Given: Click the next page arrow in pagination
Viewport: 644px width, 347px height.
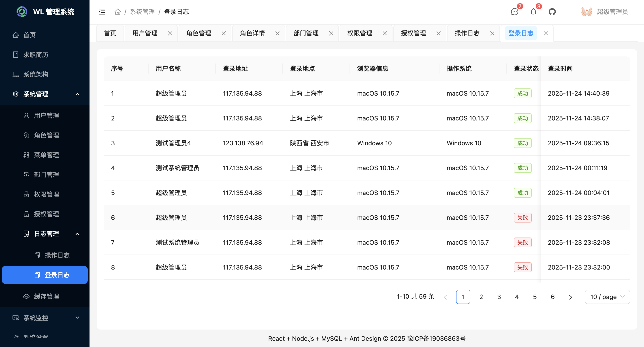Looking at the screenshot, I should point(571,297).
